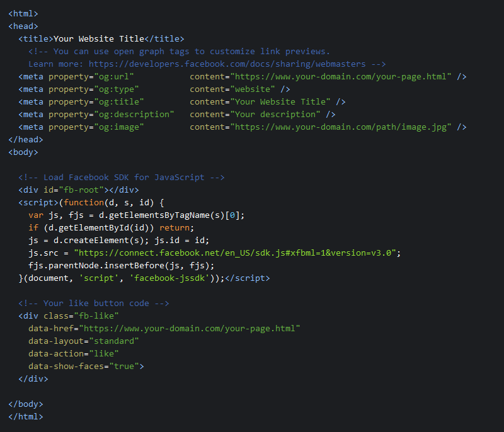Click the 'Load Facebook SDK for JavaScript' comment
Image resolution: width=504 pixels, height=432 pixels.
click(122, 178)
